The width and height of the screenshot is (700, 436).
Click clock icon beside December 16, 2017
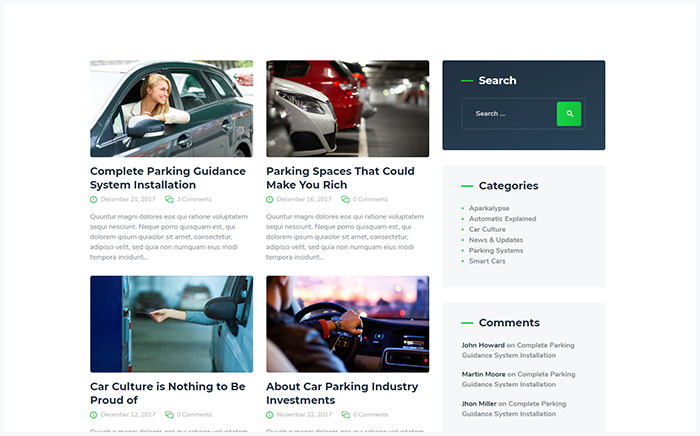(270, 199)
